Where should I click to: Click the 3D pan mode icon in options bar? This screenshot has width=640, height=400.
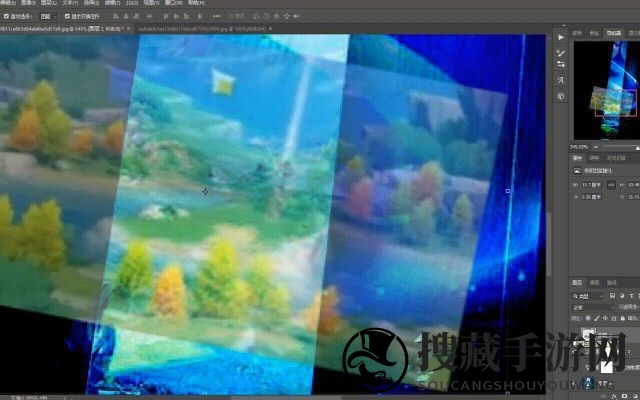point(276,16)
